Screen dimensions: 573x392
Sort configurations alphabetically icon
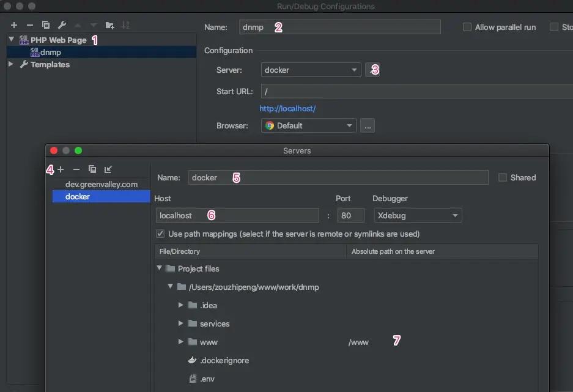pos(125,25)
